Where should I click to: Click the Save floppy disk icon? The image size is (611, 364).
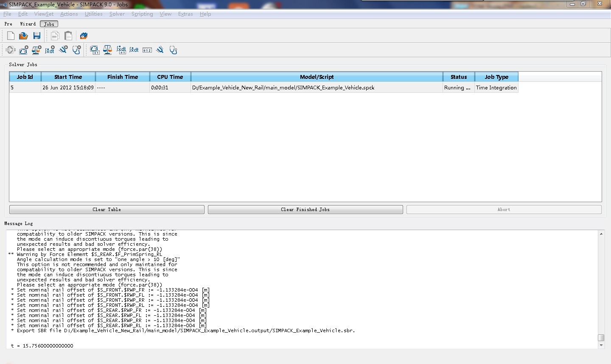37,36
